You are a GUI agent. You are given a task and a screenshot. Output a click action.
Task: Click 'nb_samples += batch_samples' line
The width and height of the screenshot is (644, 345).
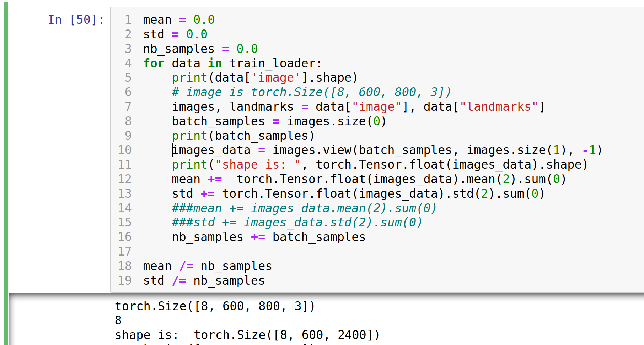(268, 237)
